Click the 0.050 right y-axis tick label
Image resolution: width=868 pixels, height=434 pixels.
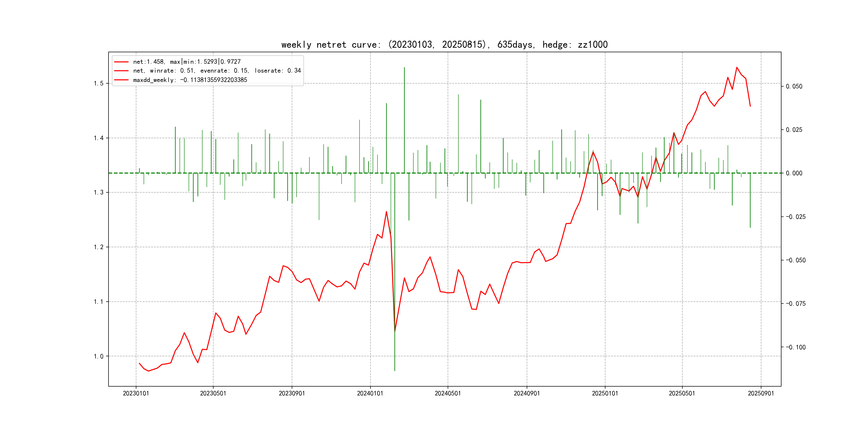794,87
